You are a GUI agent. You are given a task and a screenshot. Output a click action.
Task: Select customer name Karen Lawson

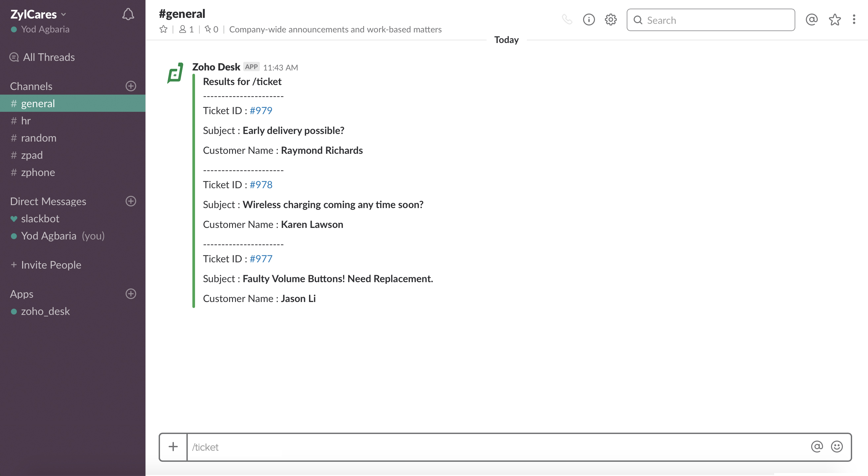(312, 225)
